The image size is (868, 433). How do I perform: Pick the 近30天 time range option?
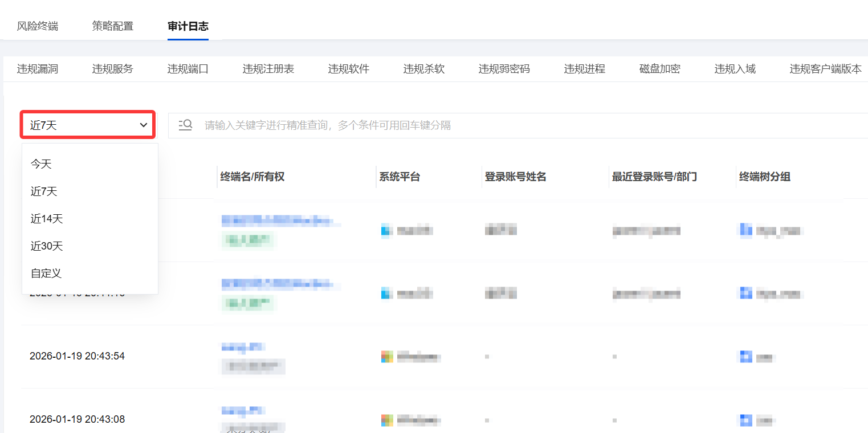(x=46, y=246)
